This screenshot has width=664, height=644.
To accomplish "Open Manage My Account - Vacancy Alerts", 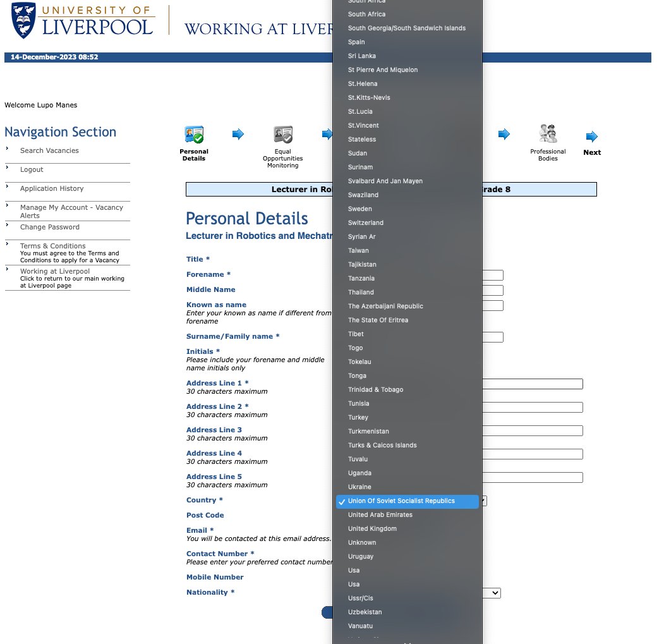I will (x=71, y=212).
